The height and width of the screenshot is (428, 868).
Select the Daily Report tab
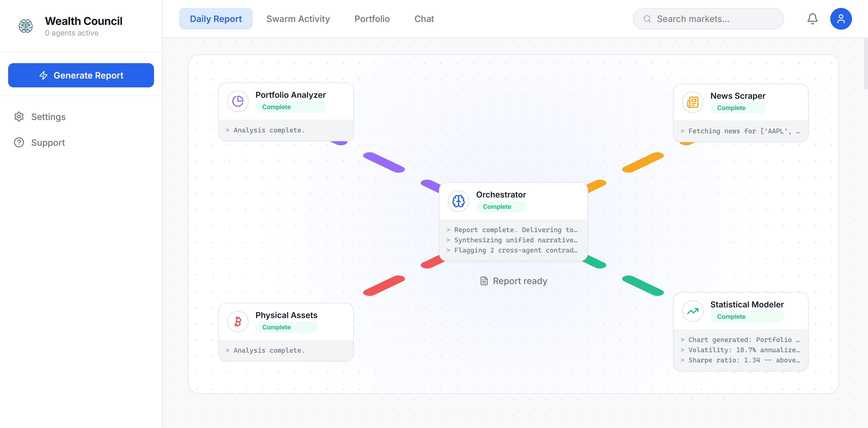pyautogui.click(x=216, y=19)
